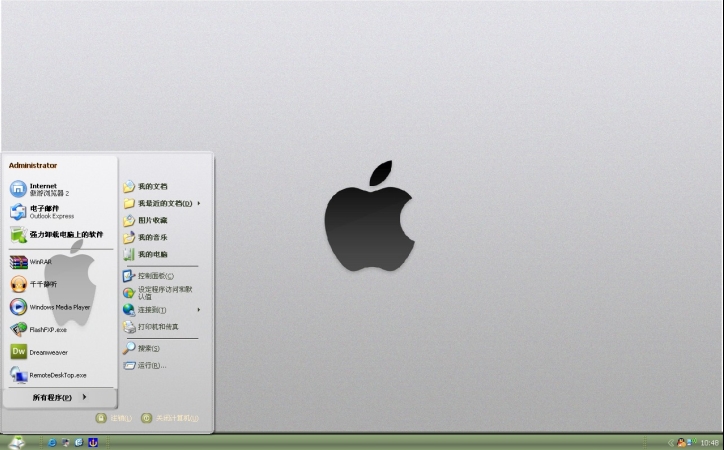Launch RemoteDeskTop.exe

click(59, 375)
